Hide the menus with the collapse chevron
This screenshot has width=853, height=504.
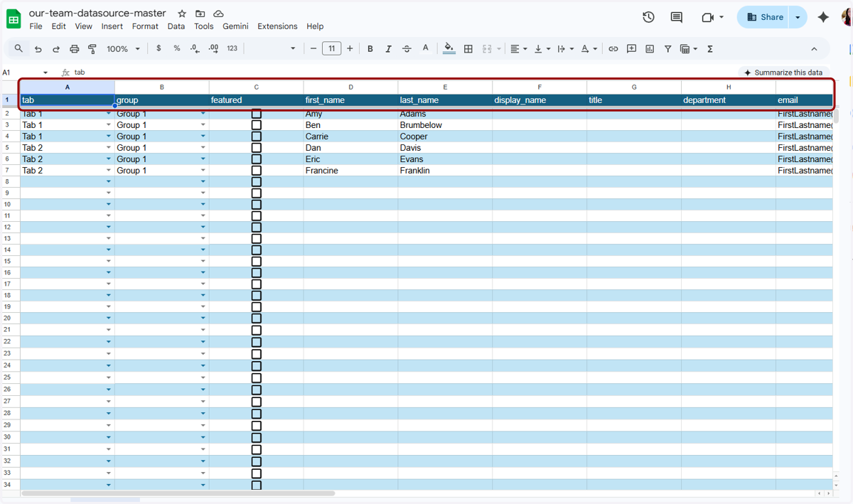(x=814, y=49)
